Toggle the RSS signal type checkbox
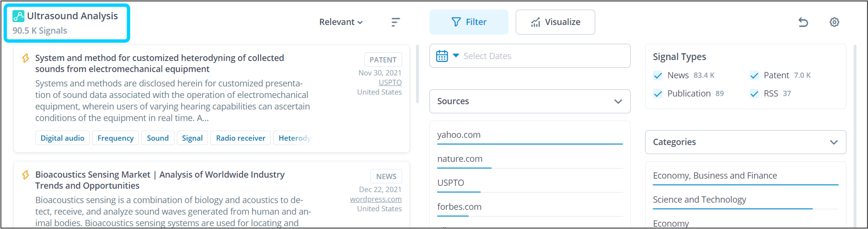 click(754, 94)
